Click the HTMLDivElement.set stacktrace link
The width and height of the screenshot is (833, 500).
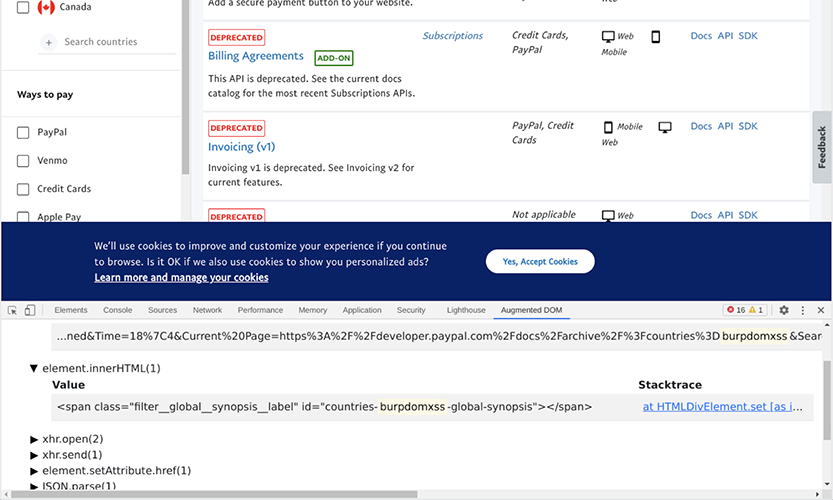click(x=722, y=406)
